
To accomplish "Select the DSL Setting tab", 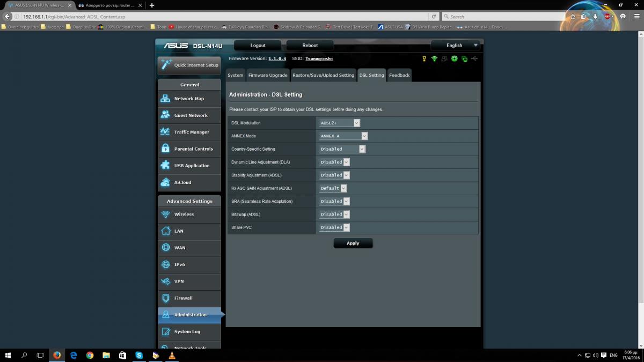I will (x=371, y=75).
